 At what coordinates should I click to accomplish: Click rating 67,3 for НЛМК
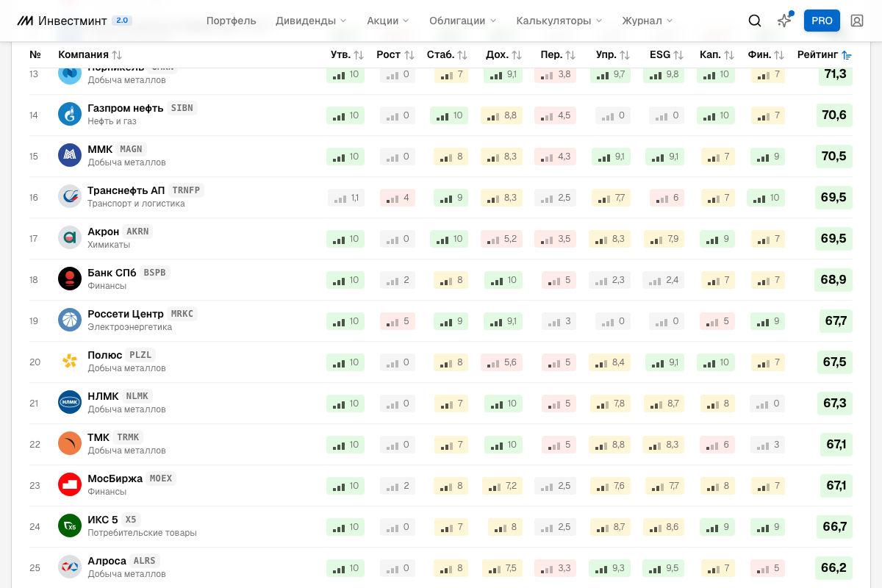tap(835, 404)
